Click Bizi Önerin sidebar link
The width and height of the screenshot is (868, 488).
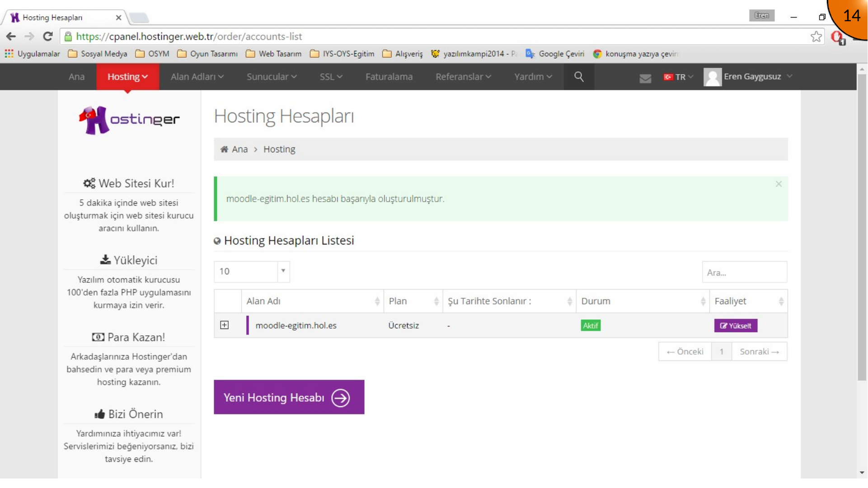tap(129, 414)
